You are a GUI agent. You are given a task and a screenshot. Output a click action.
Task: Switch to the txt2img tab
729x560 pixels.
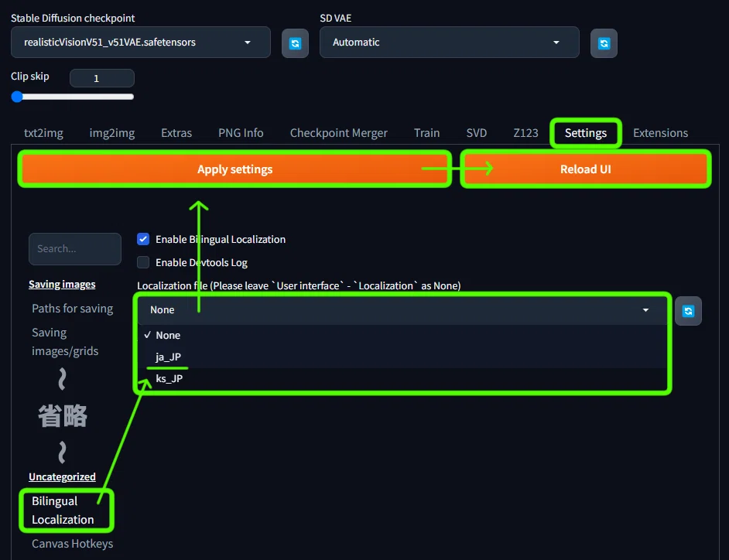point(43,133)
